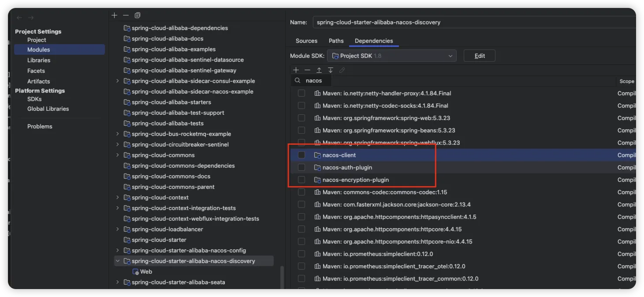Click the back navigation arrow
The height and width of the screenshot is (297, 644).
[x=19, y=18]
